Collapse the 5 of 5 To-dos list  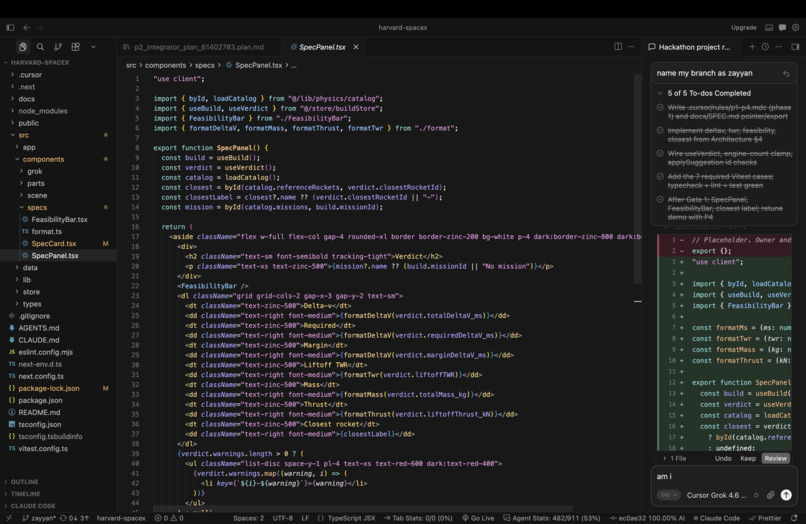point(660,93)
